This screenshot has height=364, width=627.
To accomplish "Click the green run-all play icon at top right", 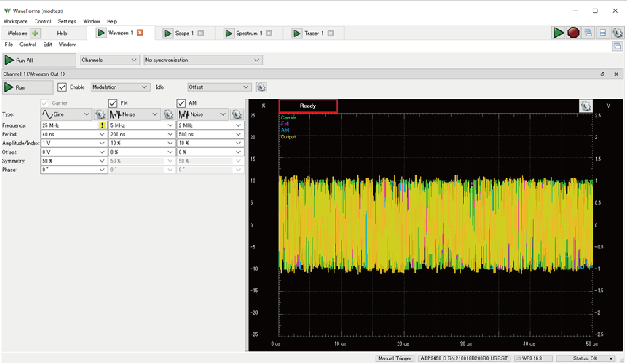I will tap(559, 33).
